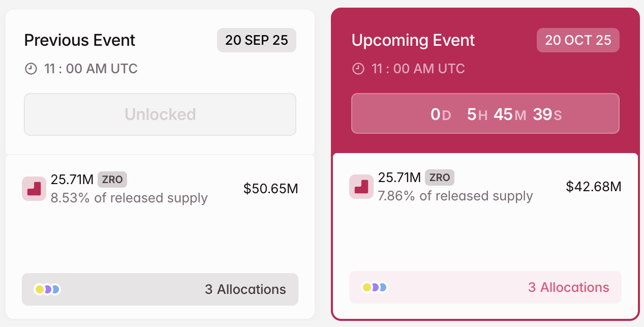Screen dimensions: 644x327
Task: Click the countdown timer bar
Action: coord(485,113)
